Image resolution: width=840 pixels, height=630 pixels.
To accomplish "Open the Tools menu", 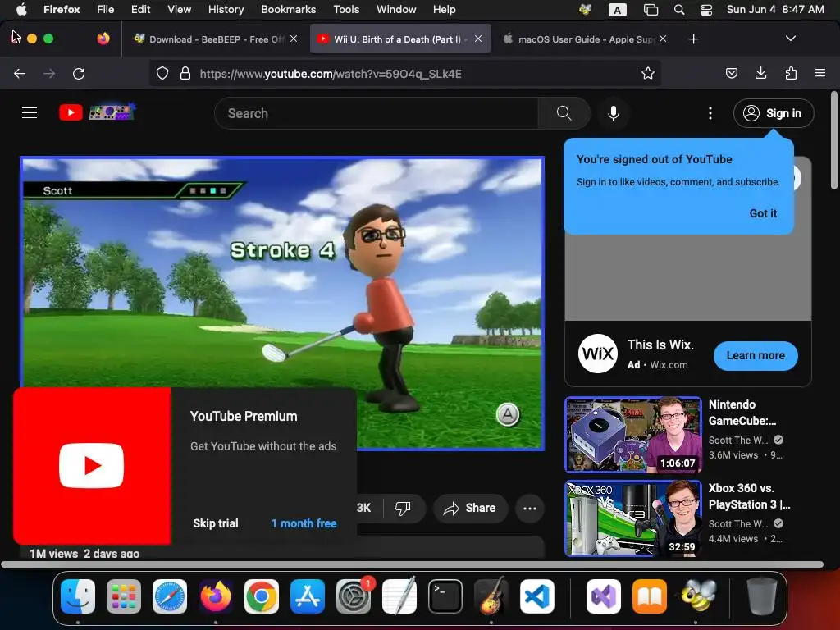I will [346, 9].
